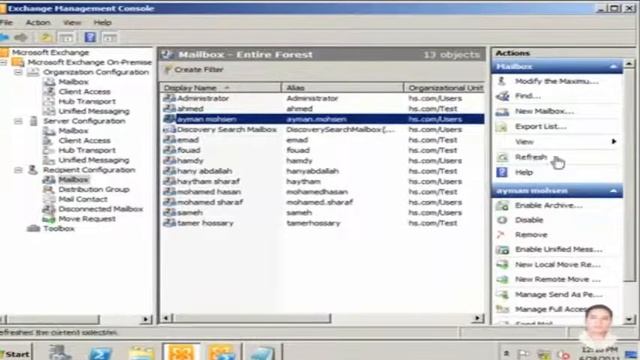640x360 pixels.
Task: Select Unified Messaging under Server Configuration
Action: pyautogui.click(x=94, y=160)
